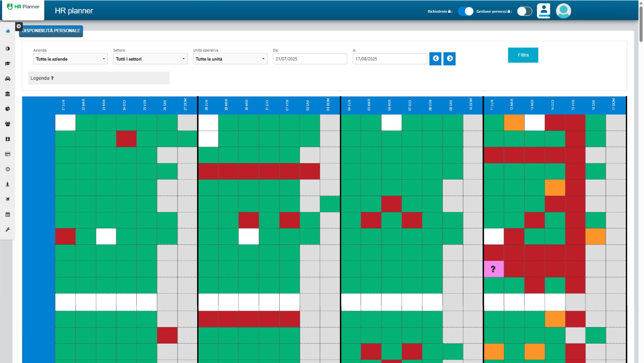Toggle the Richiedente switch

(x=465, y=11)
